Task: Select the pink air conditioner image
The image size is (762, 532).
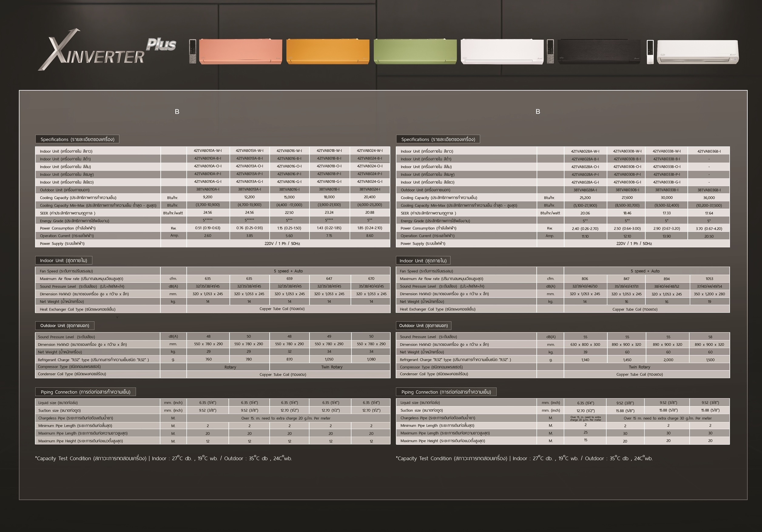Action: click(241, 52)
